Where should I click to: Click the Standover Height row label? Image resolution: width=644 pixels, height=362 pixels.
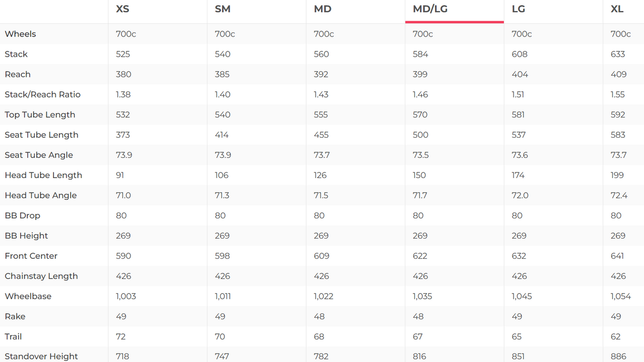[x=41, y=356]
